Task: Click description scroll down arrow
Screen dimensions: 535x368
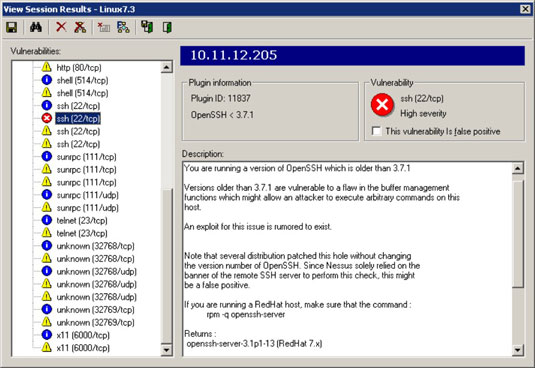Action: point(518,350)
